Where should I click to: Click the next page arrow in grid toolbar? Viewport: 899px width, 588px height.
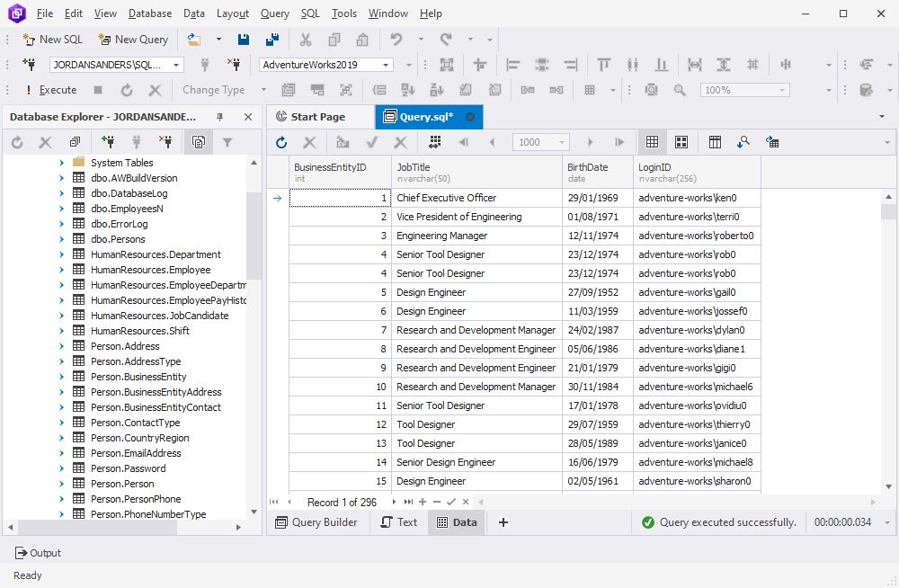pos(590,142)
